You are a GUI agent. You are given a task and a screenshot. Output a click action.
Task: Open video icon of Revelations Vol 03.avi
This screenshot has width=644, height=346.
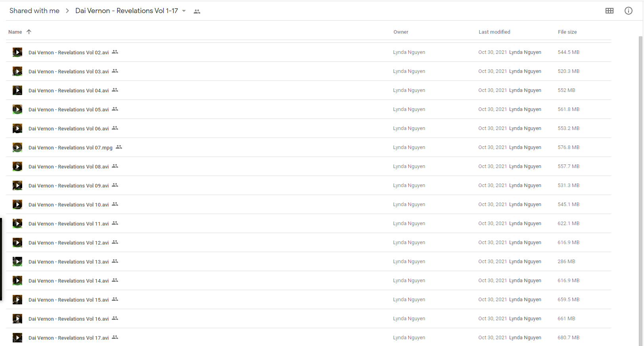17,71
